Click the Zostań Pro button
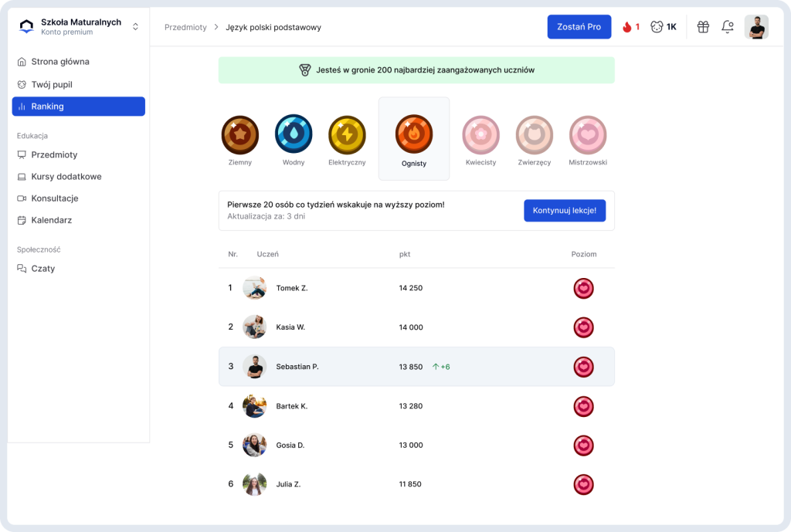Screen dimensions: 791x532 tap(579, 27)
